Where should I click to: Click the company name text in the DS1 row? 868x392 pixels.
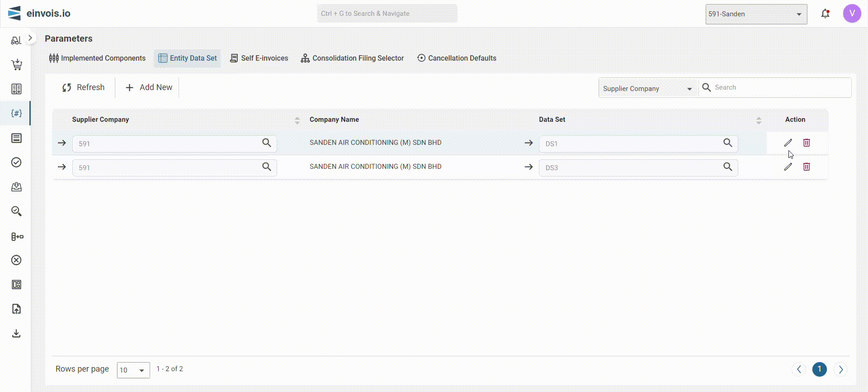(x=375, y=143)
